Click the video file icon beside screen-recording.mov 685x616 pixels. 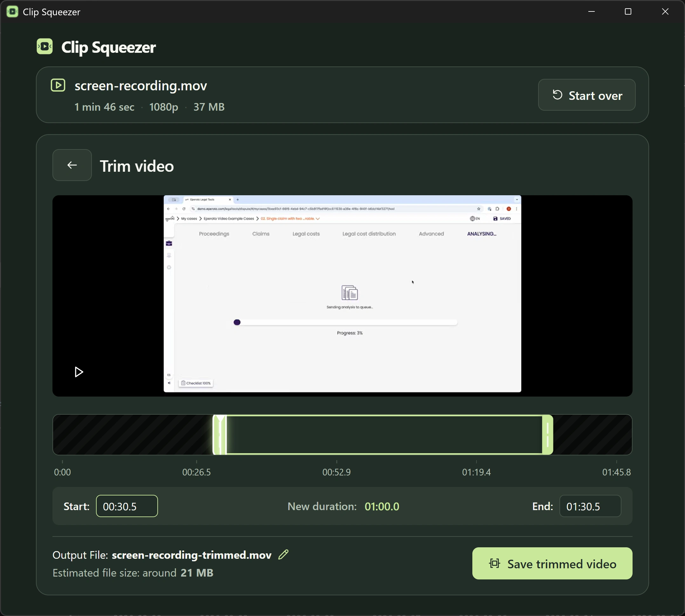(x=58, y=85)
